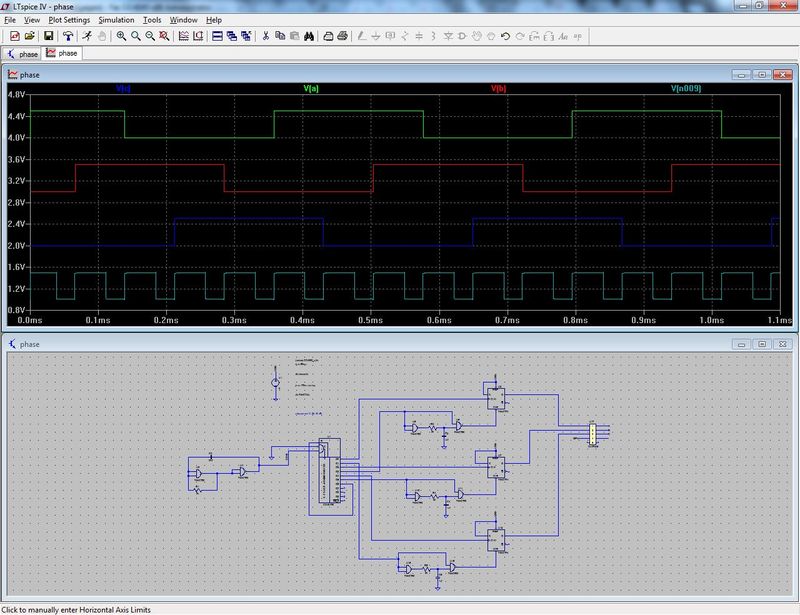Switch to the schematic 'phase' tab
The height and width of the screenshot is (615, 800).
click(x=22, y=54)
